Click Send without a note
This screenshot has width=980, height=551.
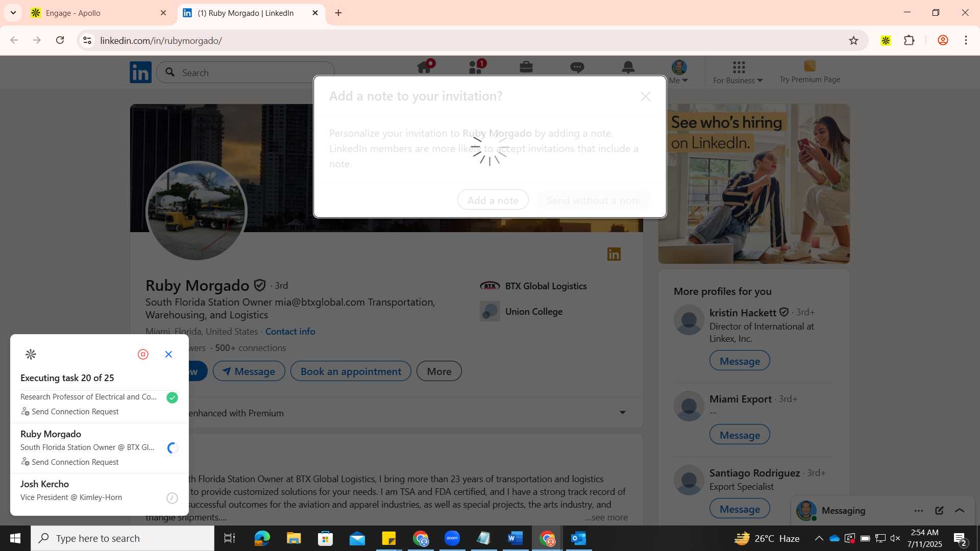[593, 200]
